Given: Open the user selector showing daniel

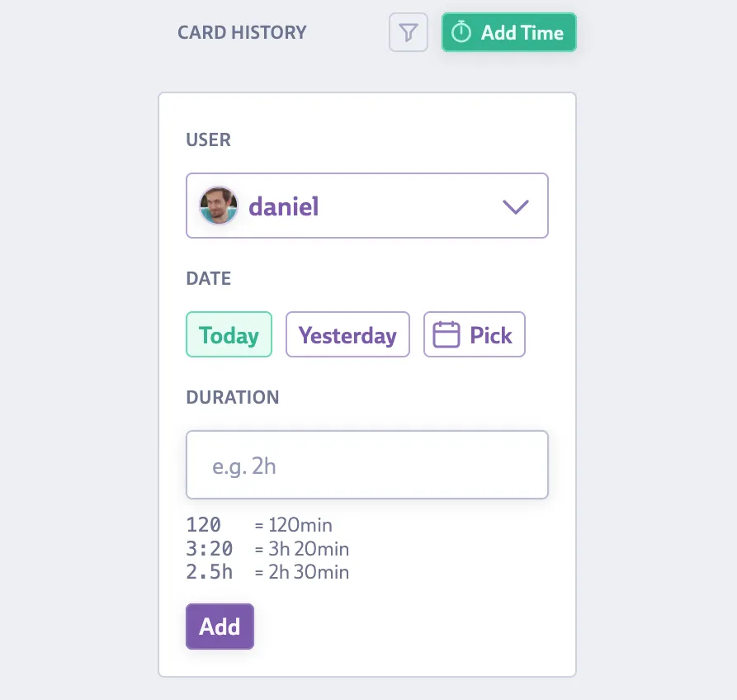Looking at the screenshot, I should pyautogui.click(x=367, y=206).
